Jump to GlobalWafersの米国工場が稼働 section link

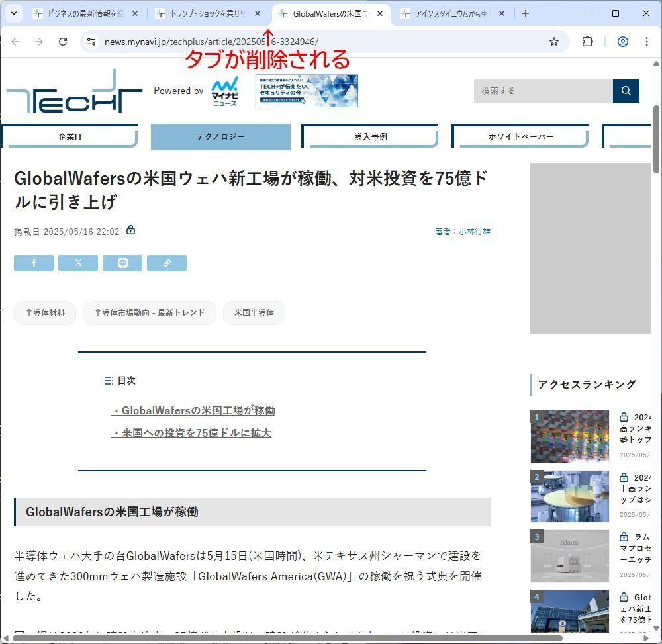[193, 410]
